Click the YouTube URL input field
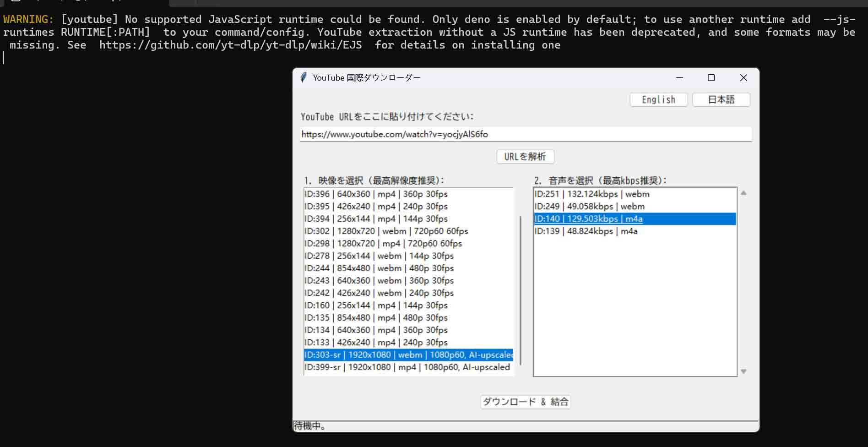This screenshot has width=868, height=447. tap(526, 134)
